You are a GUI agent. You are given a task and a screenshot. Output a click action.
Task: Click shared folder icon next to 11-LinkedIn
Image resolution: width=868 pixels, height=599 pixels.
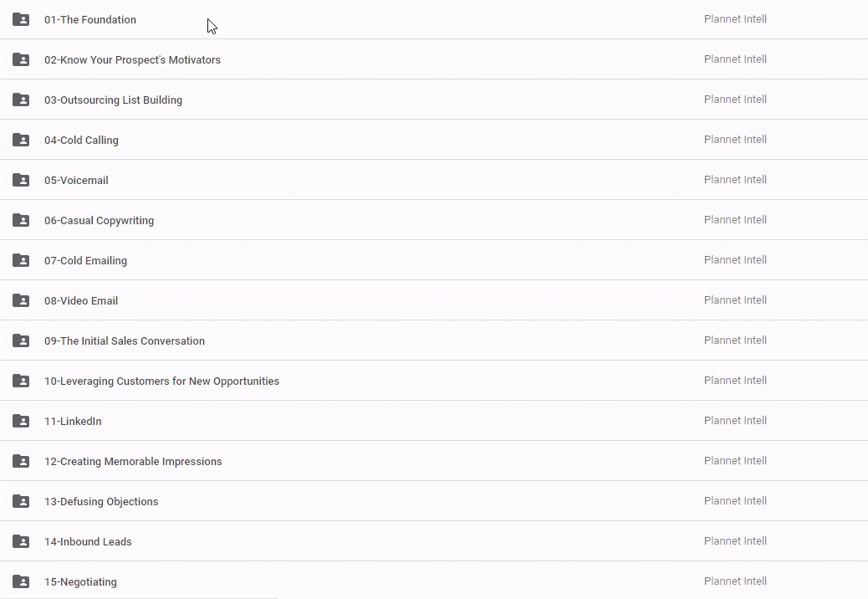click(x=21, y=421)
